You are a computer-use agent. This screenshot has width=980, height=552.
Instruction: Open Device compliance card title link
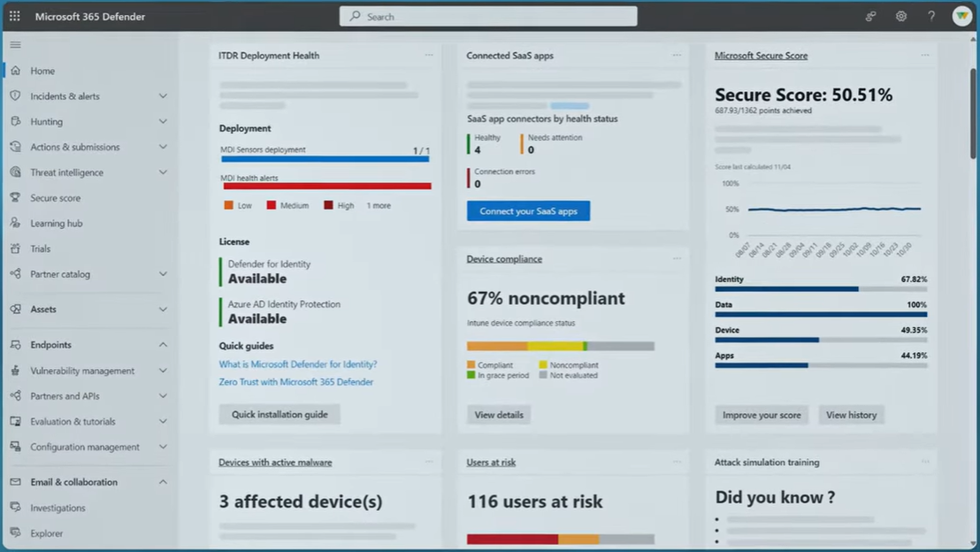point(504,259)
